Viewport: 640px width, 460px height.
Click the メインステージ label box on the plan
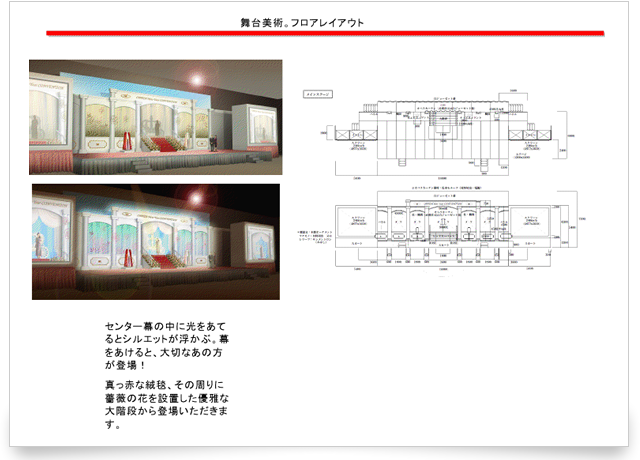pyautogui.click(x=315, y=93)
